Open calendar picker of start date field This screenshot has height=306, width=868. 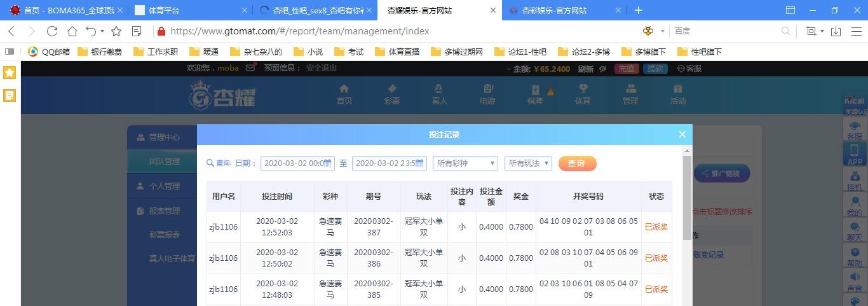pyautogui.click(x=328, y=163)
